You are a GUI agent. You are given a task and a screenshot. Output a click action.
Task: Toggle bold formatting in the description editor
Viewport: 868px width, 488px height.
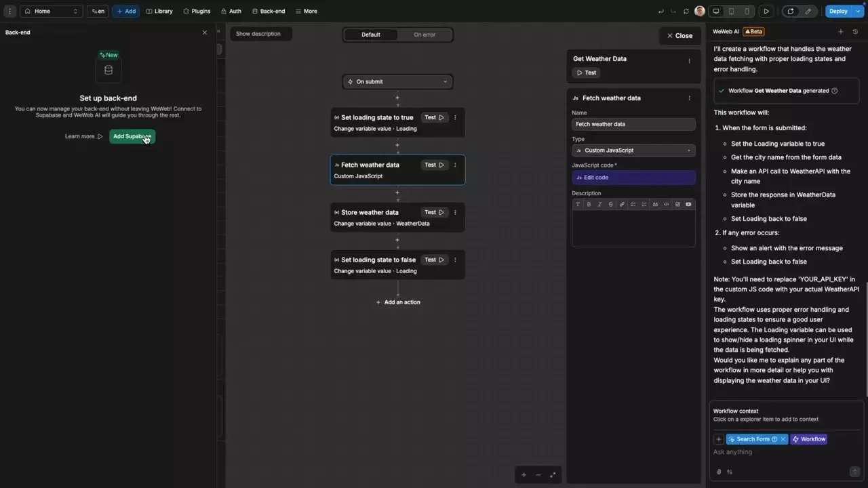[x=589, y=204]
